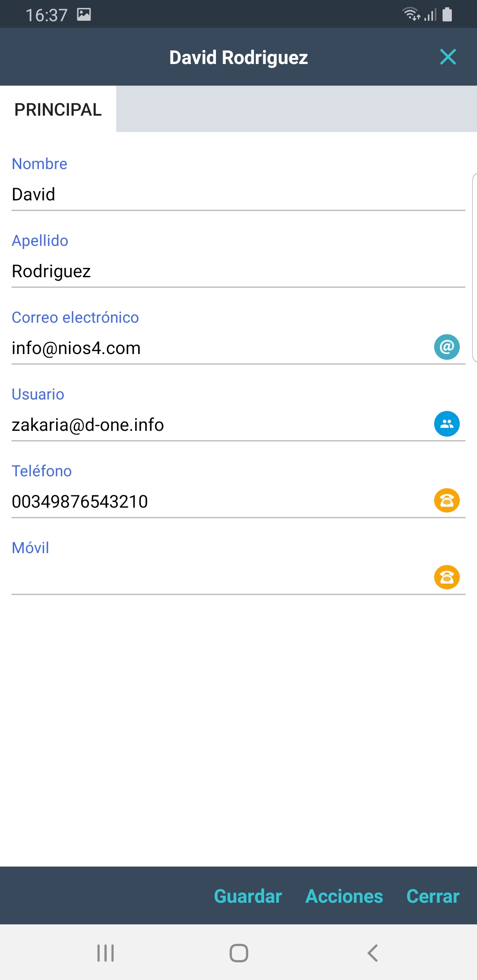Open the Acciones menu
Image resolution: width=477 pixels, height=980 pixels.
point(344,896)
